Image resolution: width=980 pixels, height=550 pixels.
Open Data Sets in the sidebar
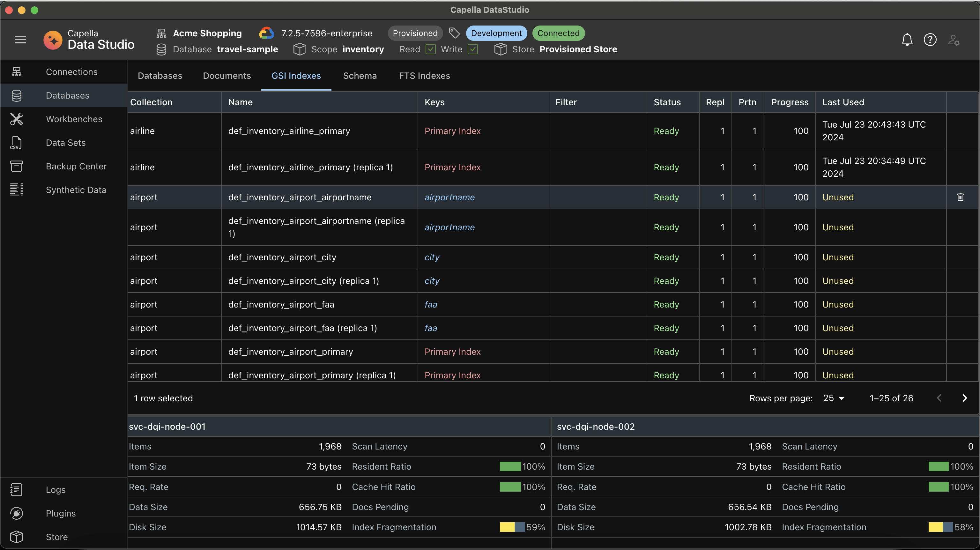point(63,143)
